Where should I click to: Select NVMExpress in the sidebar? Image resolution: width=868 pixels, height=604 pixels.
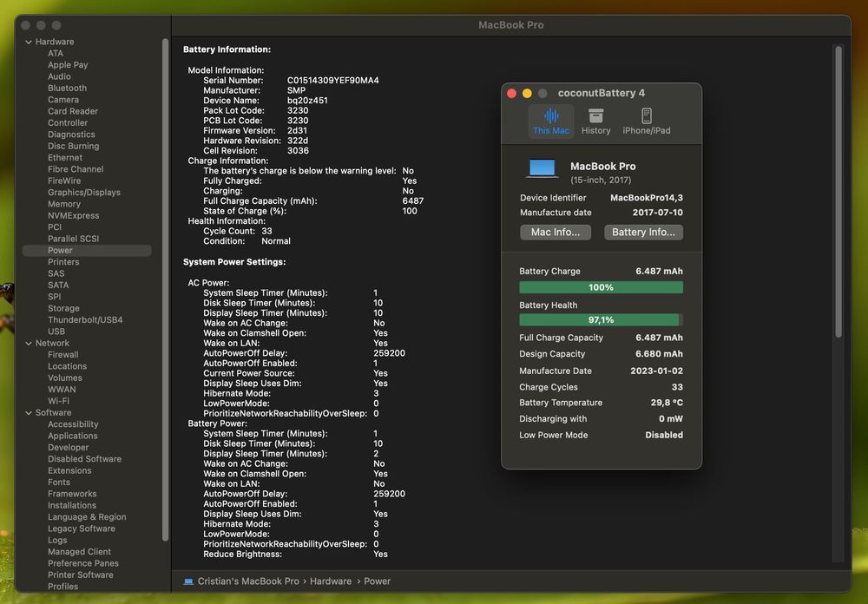click(74, 216)
